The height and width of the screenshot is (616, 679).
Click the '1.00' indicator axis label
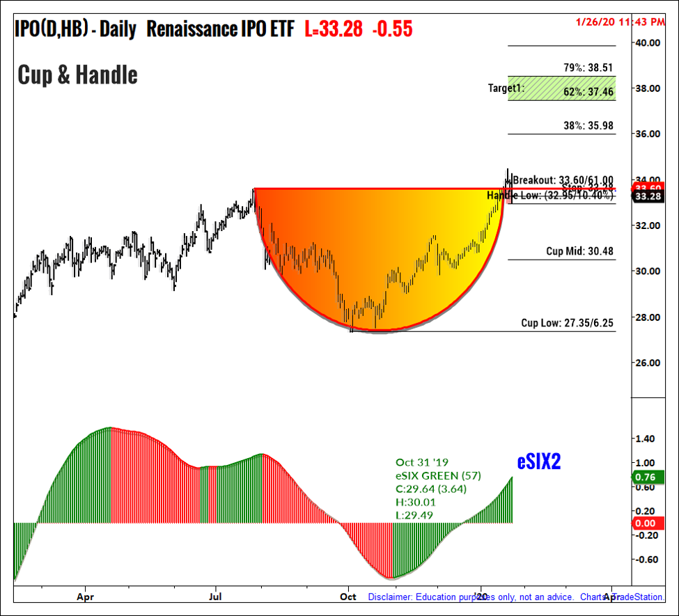click(x=645, y=463)
